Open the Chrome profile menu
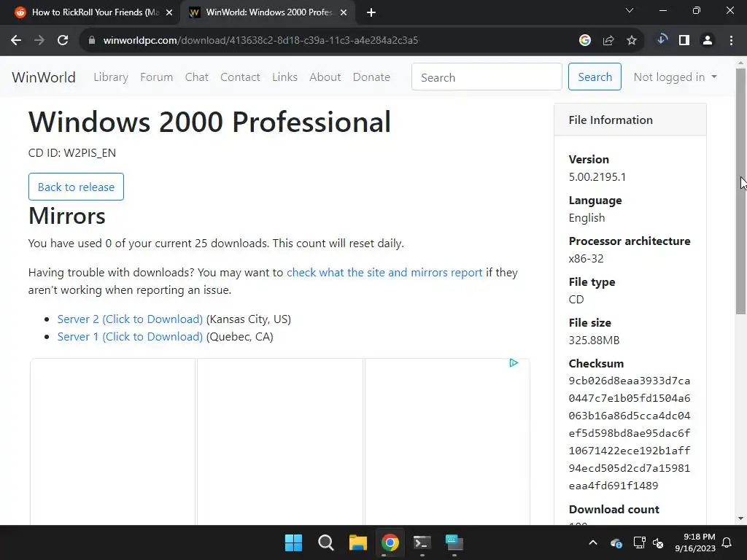The height and width of the screenshot is (560, 747). click(708, 41)
